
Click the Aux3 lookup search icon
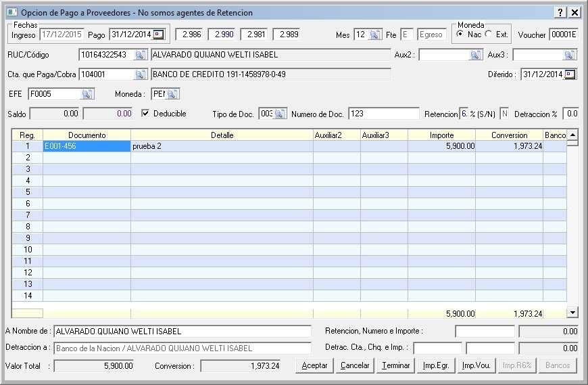tap(569, 55)
